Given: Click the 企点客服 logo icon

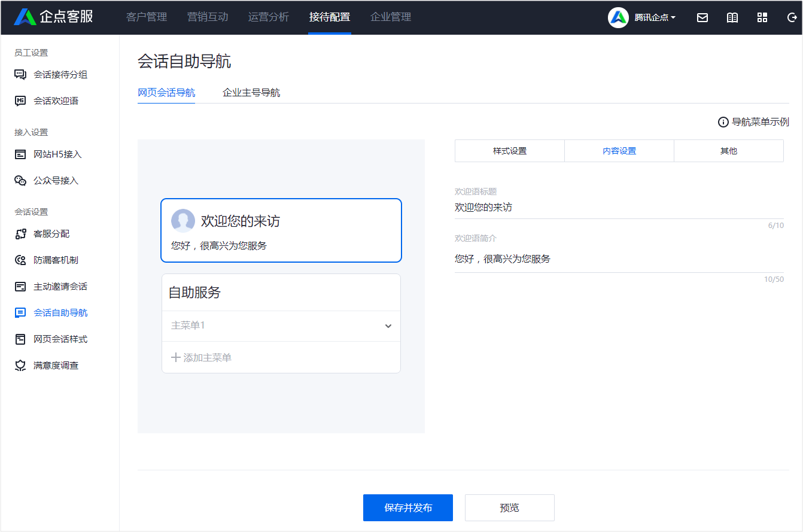Looking at the screenshot, I should point(25,17).
